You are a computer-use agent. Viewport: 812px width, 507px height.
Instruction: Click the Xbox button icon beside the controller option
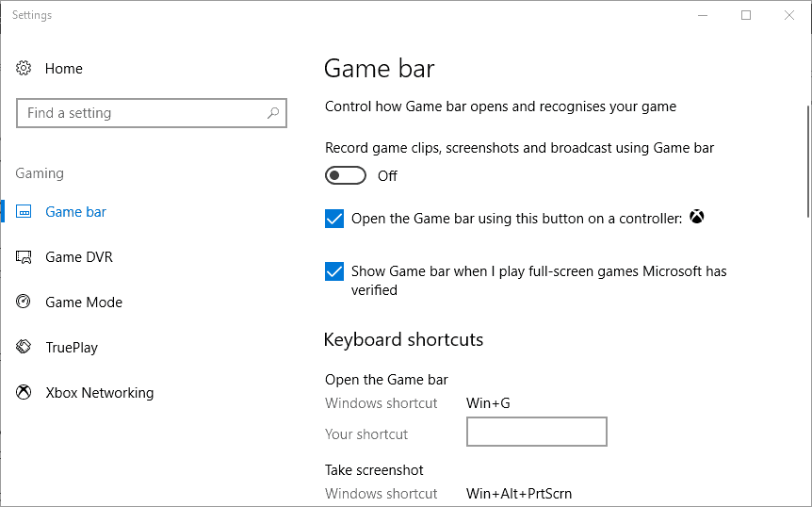coord(696,218)
